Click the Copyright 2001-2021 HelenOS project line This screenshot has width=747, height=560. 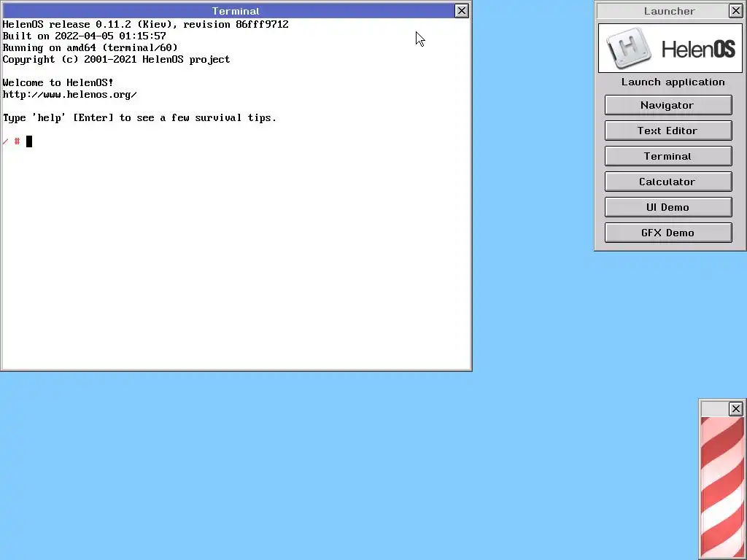tap(116, 60)
